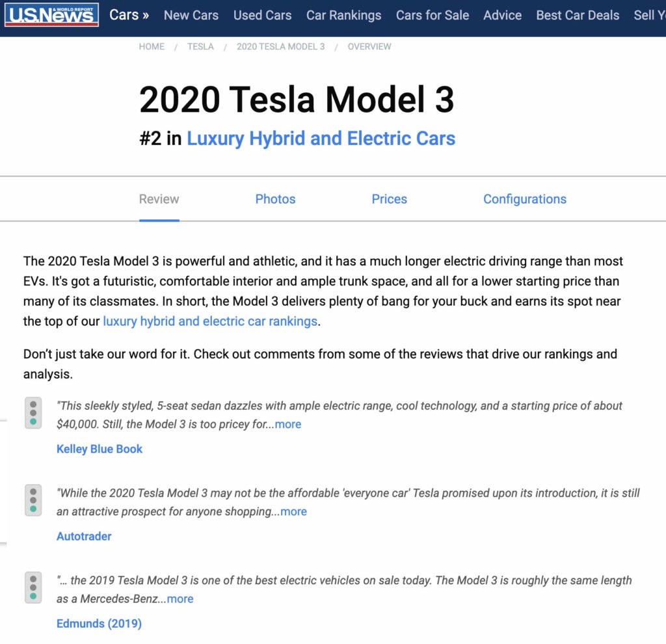Open Car Rankings in top navigation

pos(343,14)
